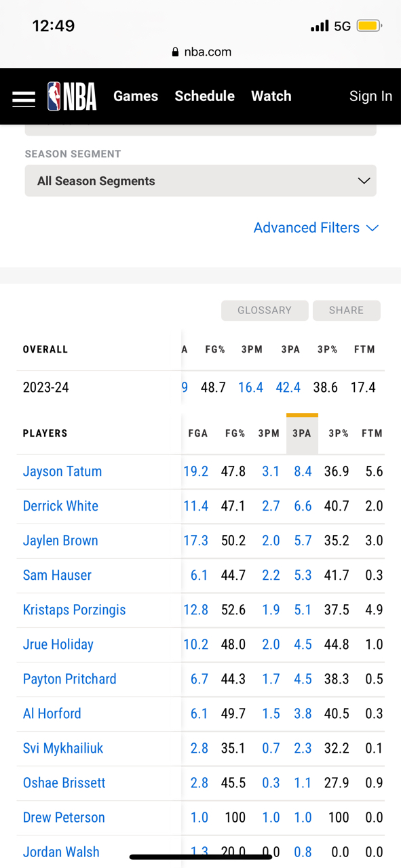
Task: Select Sam Hauser's 3P% value 41.7
Action: [337, 575]
